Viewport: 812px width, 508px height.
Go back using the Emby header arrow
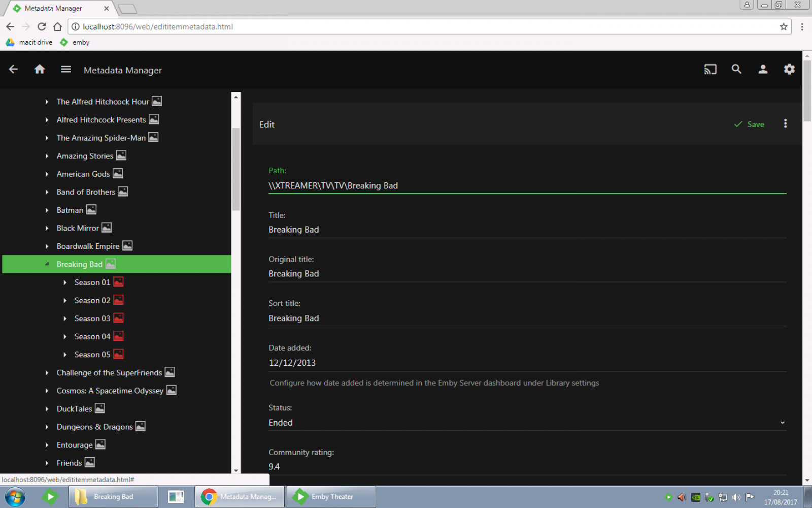14,70
